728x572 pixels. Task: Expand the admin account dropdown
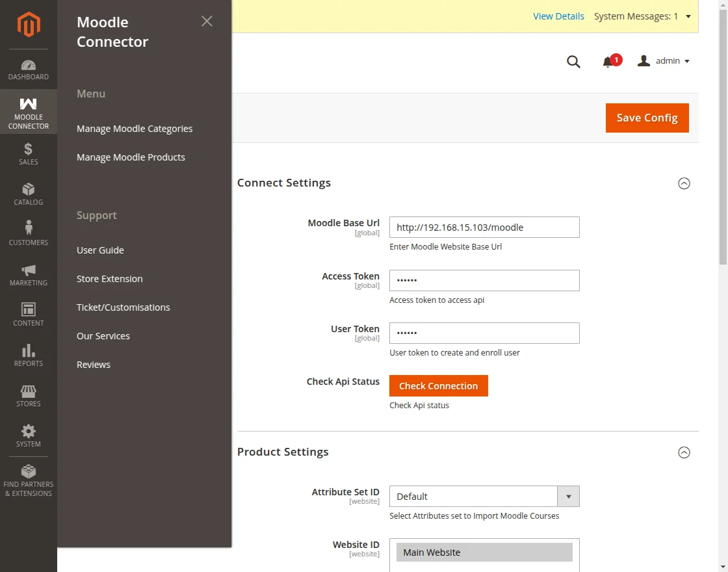pyautogui.click(x=664, y=61)
